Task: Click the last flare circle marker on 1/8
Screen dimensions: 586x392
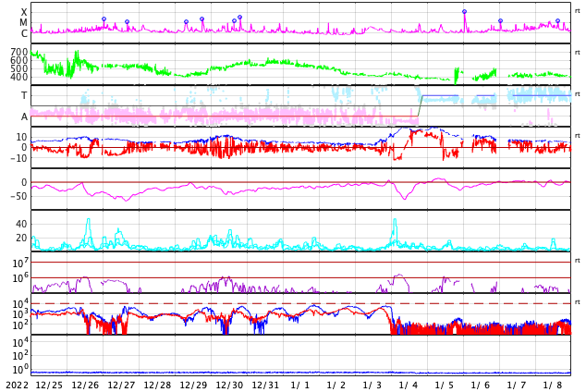Action: tap(557, 21)
